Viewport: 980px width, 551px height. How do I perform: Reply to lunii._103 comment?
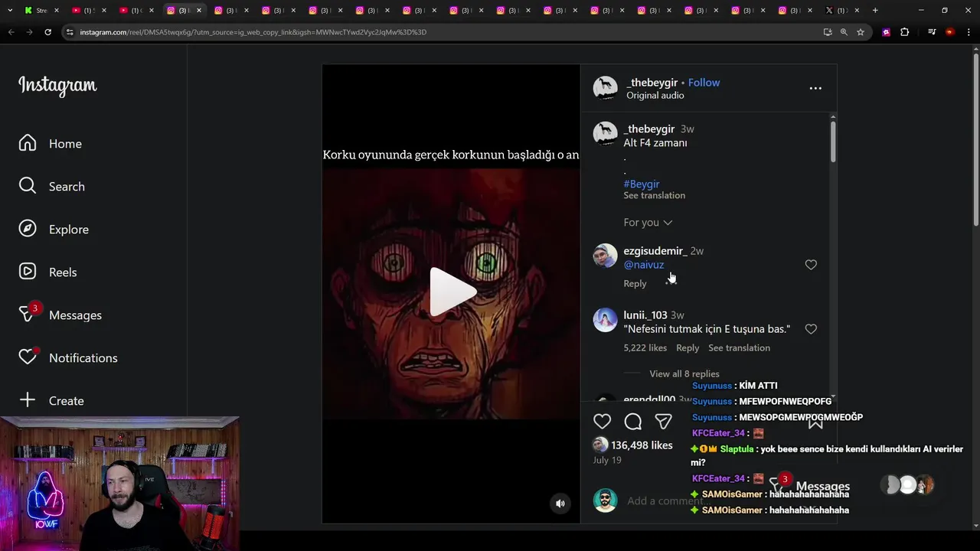[688, 347]
